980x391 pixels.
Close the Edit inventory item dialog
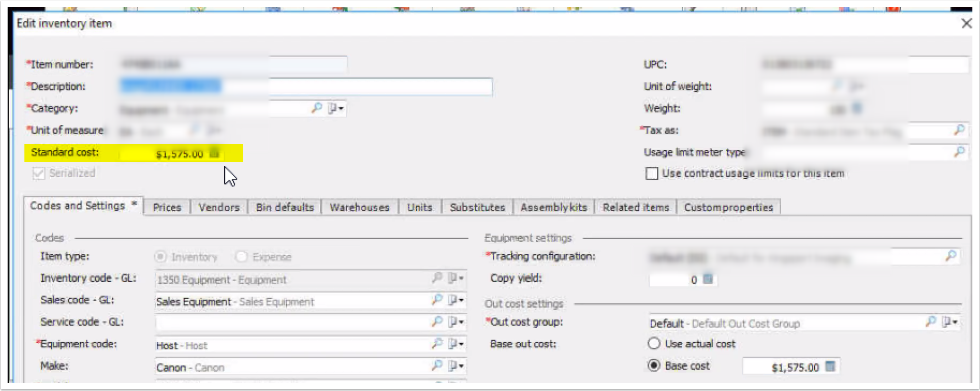[967, 23]
